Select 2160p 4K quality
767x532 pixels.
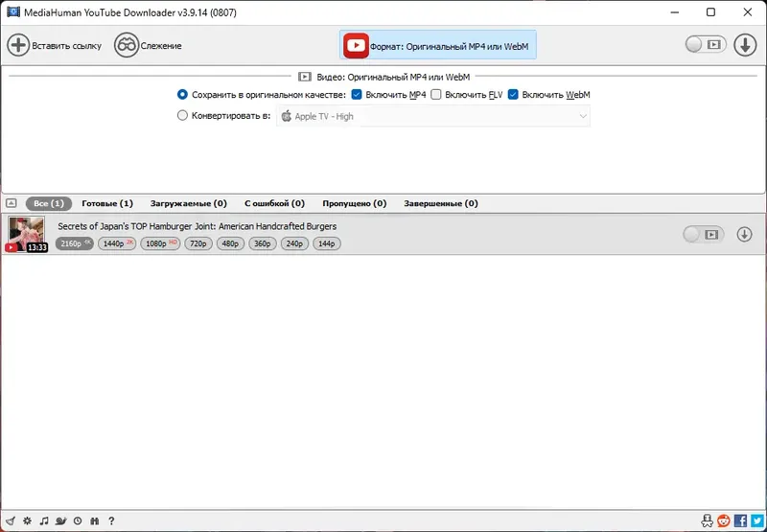pos(75,243)
